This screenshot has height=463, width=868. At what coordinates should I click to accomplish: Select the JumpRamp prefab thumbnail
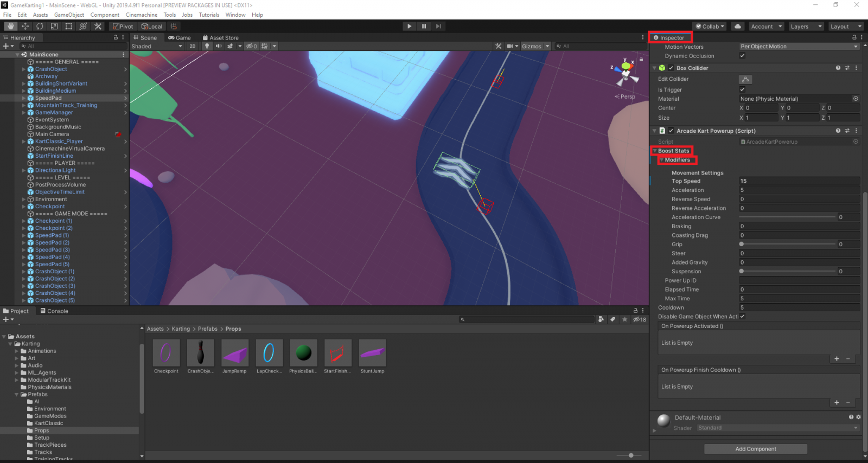coord(234,353)
